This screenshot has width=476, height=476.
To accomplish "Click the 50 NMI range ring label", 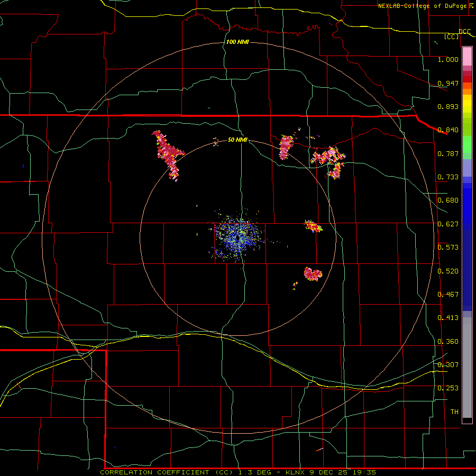I will [237, 140].
